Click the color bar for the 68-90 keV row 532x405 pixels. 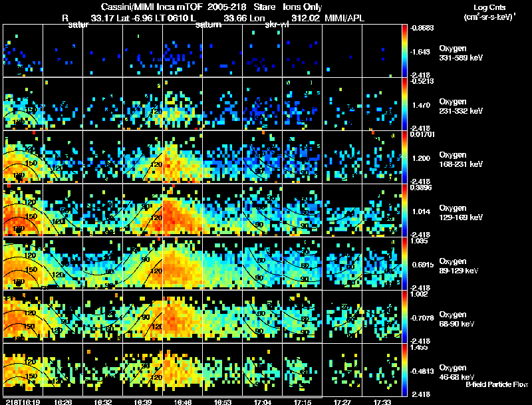pos(404,317)
